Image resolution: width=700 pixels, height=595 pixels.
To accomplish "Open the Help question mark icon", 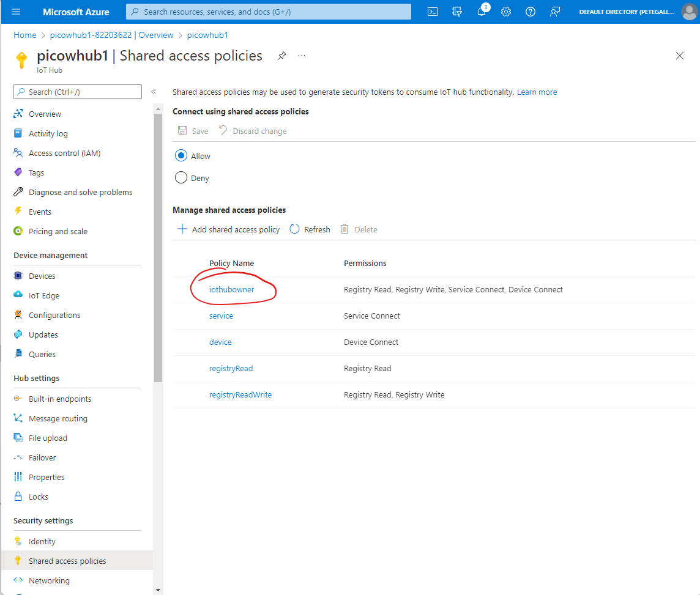I will point(531,12).
